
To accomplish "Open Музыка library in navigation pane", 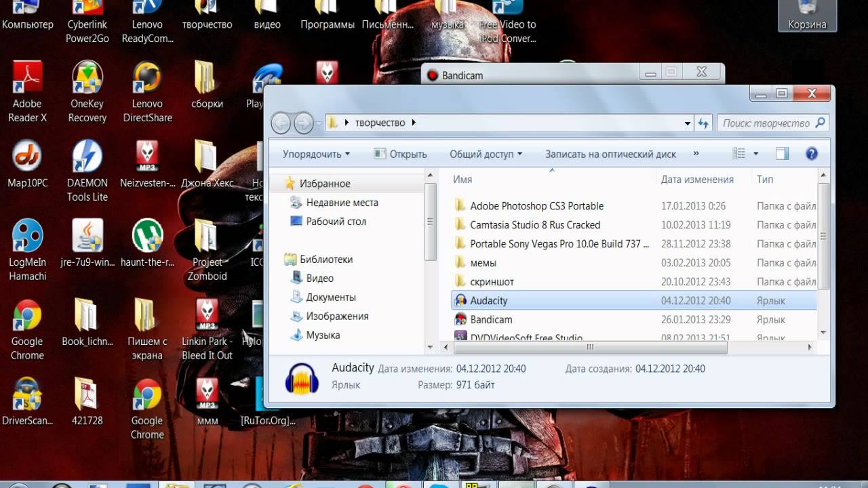I will [316, 335].
